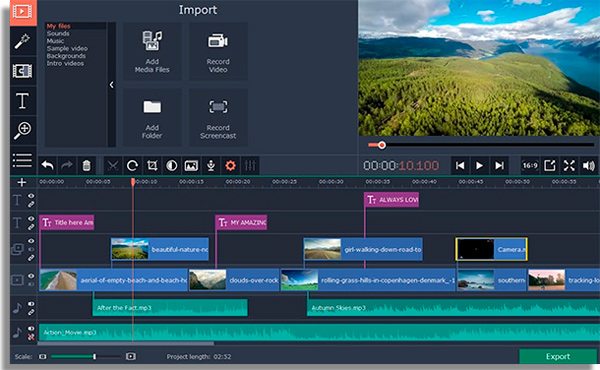Click the Undo arrow
This screenshot has width=600, height=370.
click(47, 166)
